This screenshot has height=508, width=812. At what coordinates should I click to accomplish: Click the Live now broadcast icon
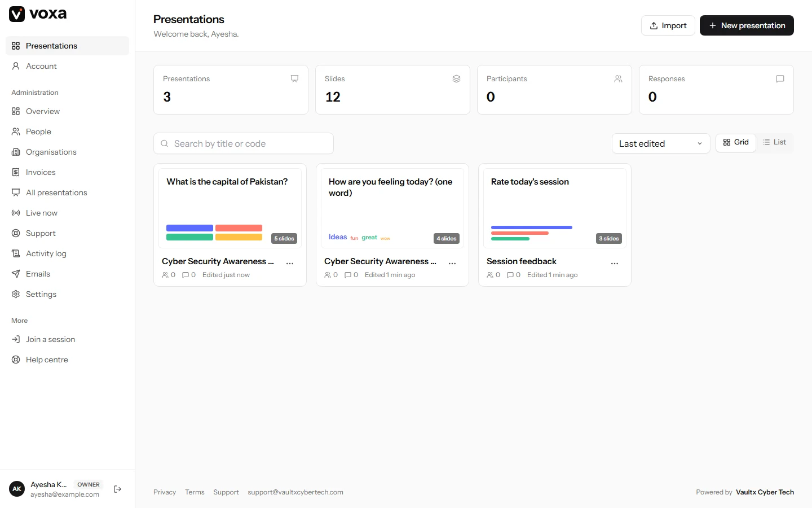(16, 213)
